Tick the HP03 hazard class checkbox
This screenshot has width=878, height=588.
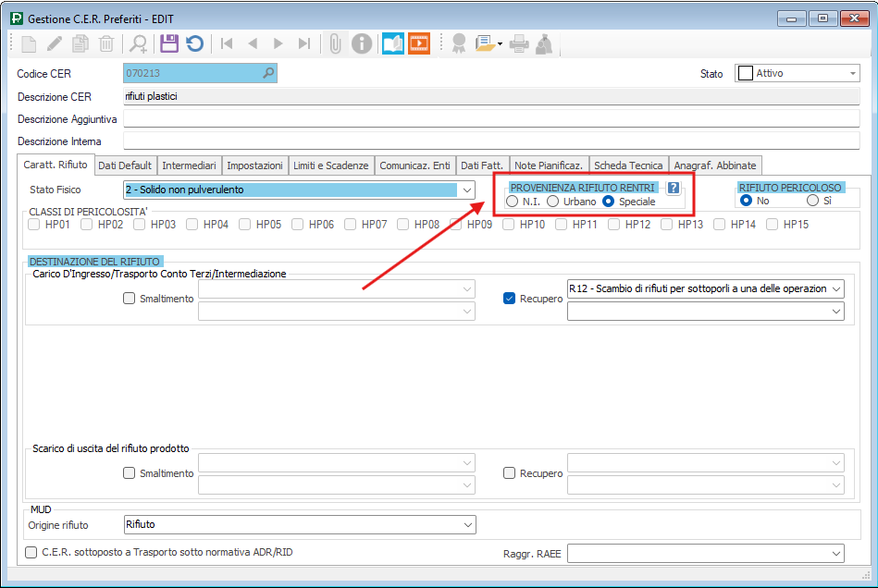139,224
